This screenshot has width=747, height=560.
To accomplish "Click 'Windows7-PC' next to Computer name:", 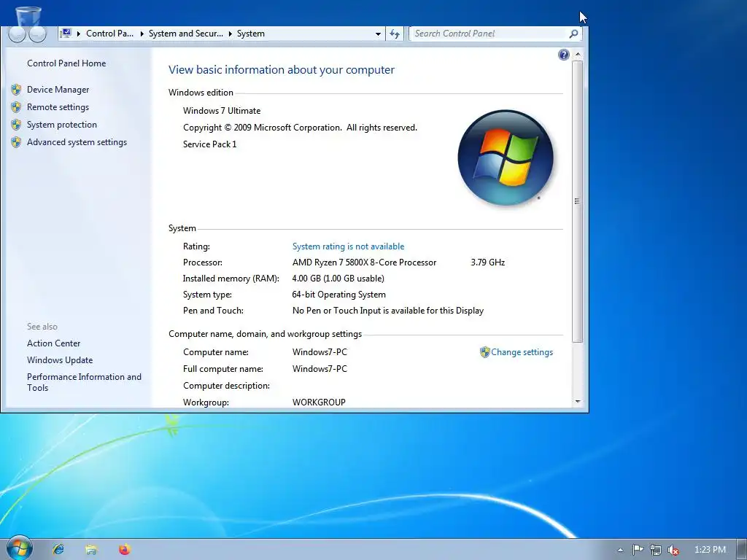I will point(320,352).
